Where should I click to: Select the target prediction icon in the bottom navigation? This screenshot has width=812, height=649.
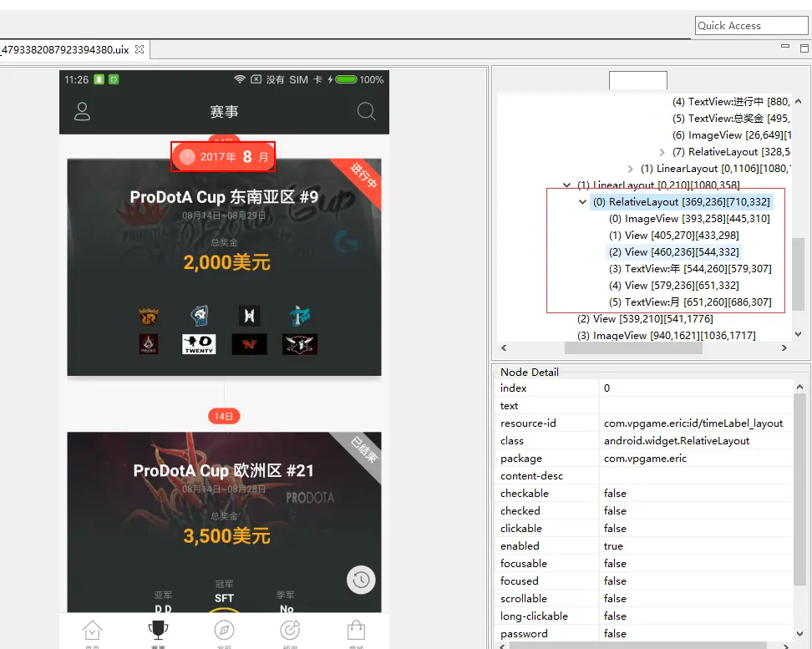point(290,630)
